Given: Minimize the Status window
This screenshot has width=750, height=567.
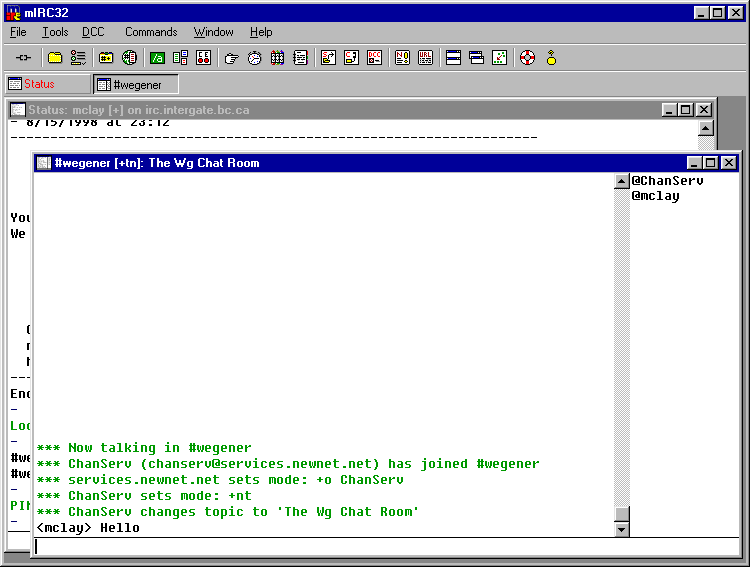Looking at the screenshot, I should pos(669,110).
